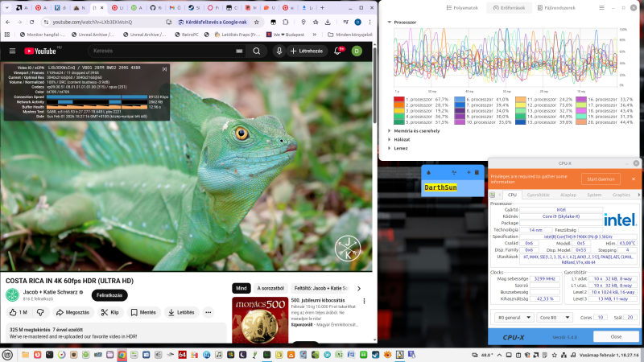Open the Alaplap tab in CPU-X

pyautogui.click(x=568, y=195)
